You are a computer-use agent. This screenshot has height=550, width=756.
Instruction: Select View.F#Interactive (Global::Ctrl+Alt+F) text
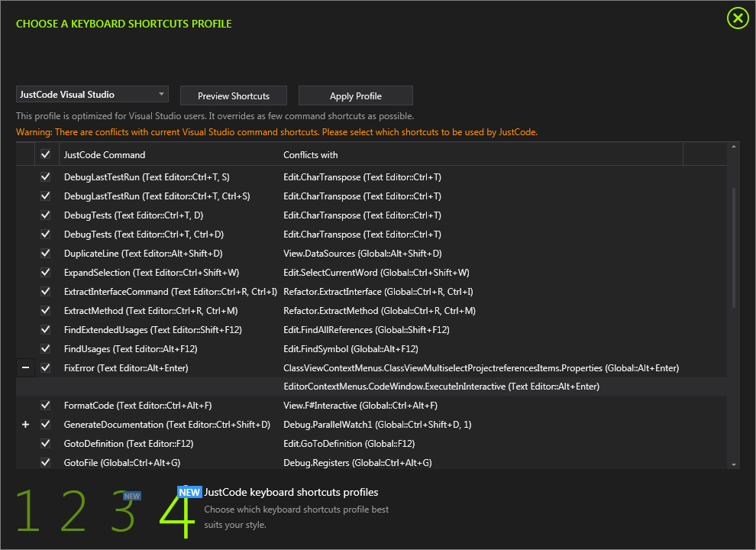click(360, 406)
